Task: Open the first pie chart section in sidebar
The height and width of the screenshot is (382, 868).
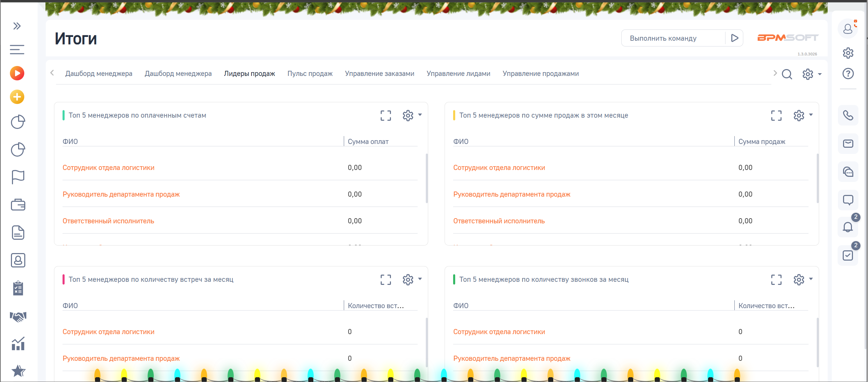Action: tap(18, 122)
